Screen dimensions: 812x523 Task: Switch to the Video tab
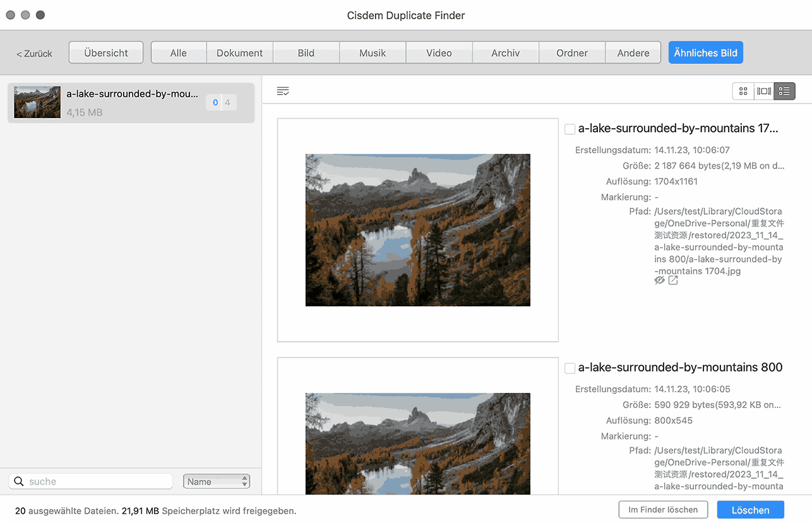click(439, 53)
